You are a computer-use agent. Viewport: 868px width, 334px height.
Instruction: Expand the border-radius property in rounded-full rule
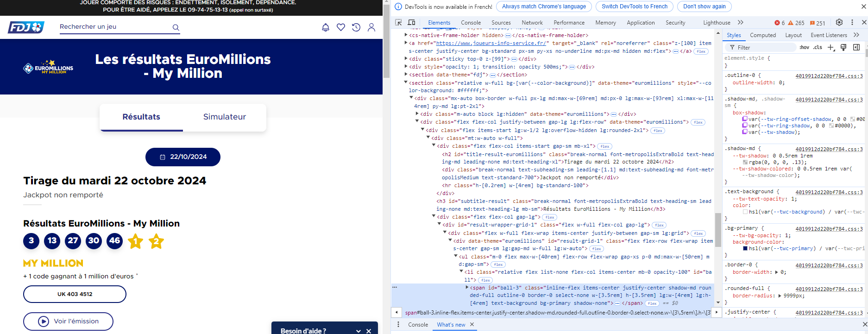(780, 296)
